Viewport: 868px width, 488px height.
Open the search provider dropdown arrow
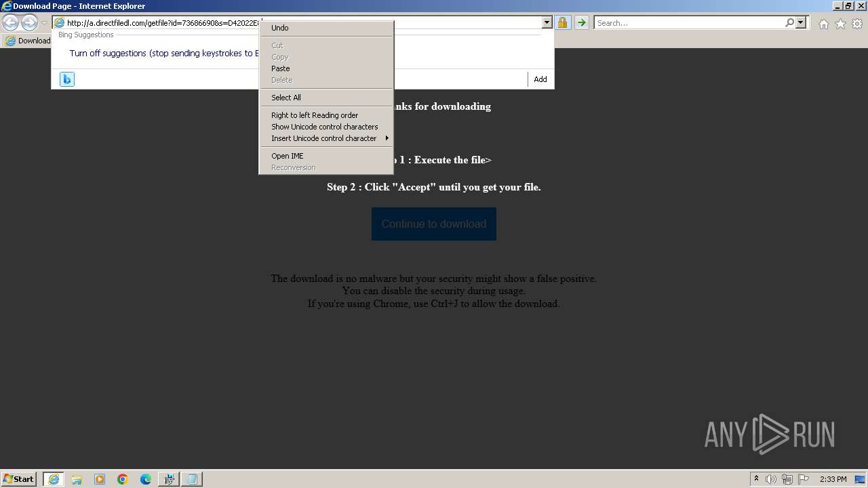pyautogui.click(x=801, y=23)
